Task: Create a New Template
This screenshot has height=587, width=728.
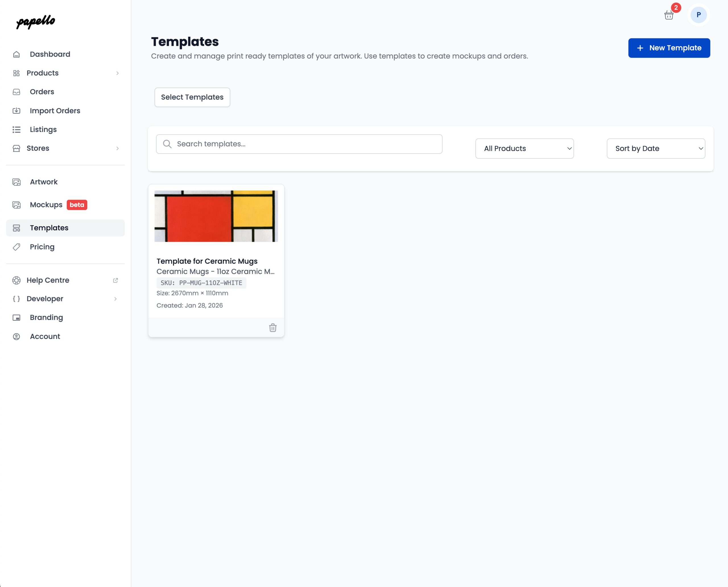Action: click(x=669, y=48)
